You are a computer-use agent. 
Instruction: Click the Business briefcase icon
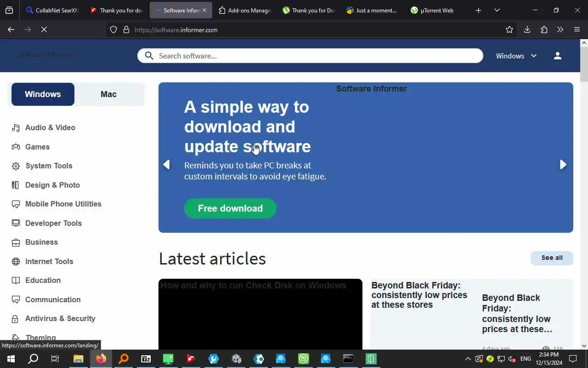click(16, 242)
